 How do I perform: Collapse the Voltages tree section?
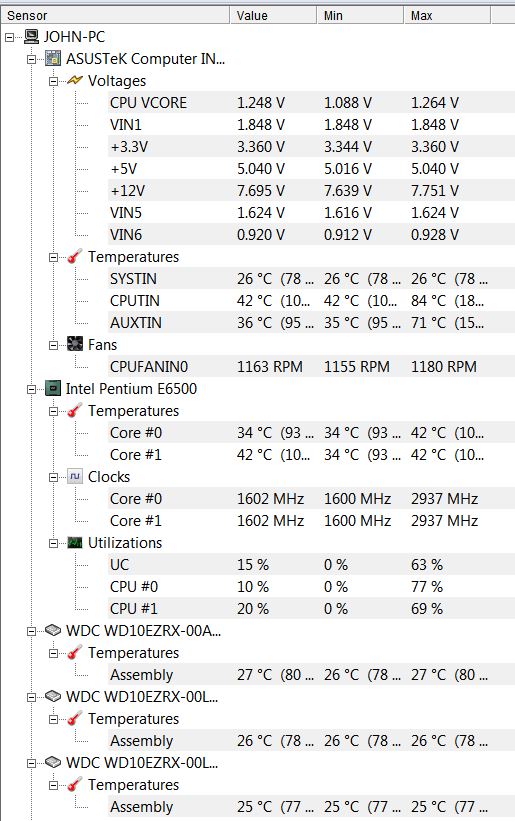(53, 81)
